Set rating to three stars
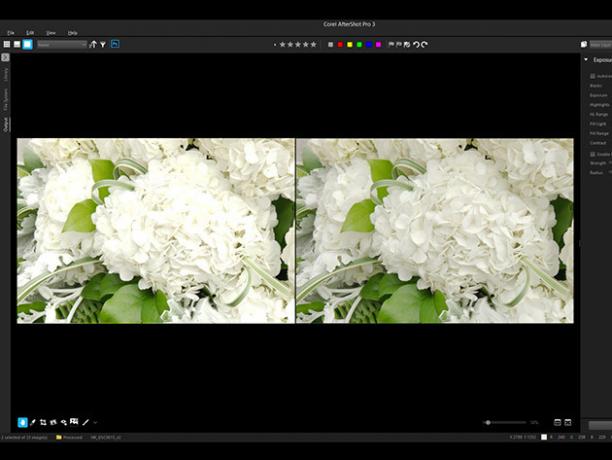 (x=298, y=44)
